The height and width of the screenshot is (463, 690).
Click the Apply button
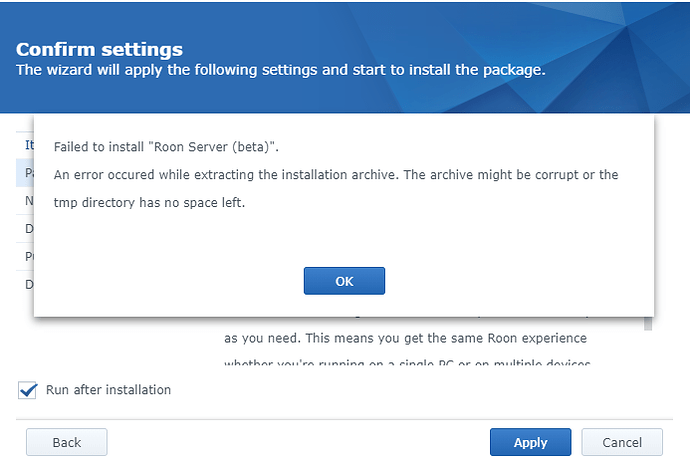(x=530, y=442)
